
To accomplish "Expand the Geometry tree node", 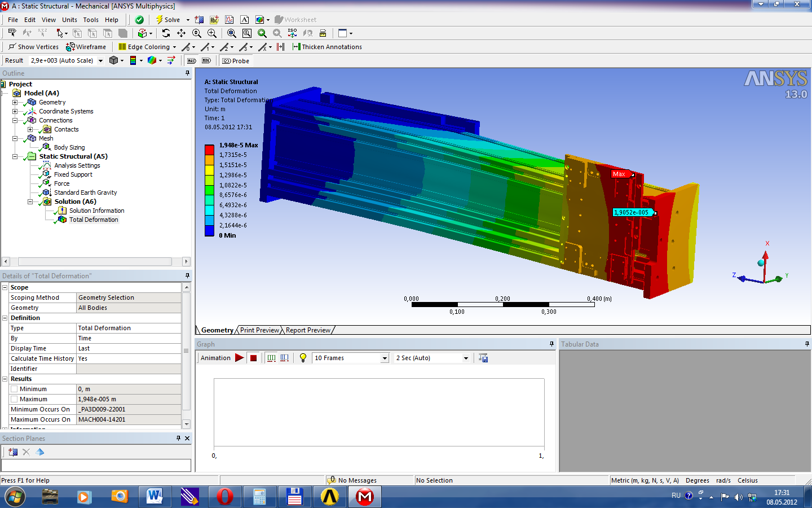I will tap(15, 102).
